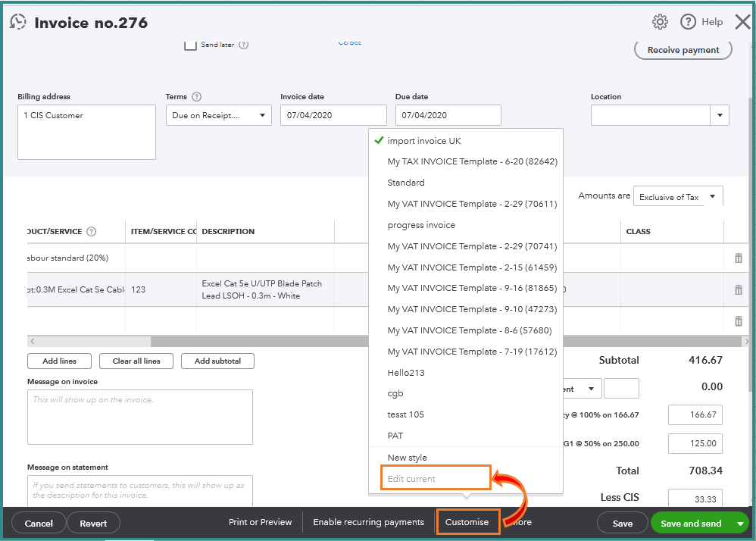Click the 166.67 amount field
The height and width of the screenshot is (541, 756).
695,414
